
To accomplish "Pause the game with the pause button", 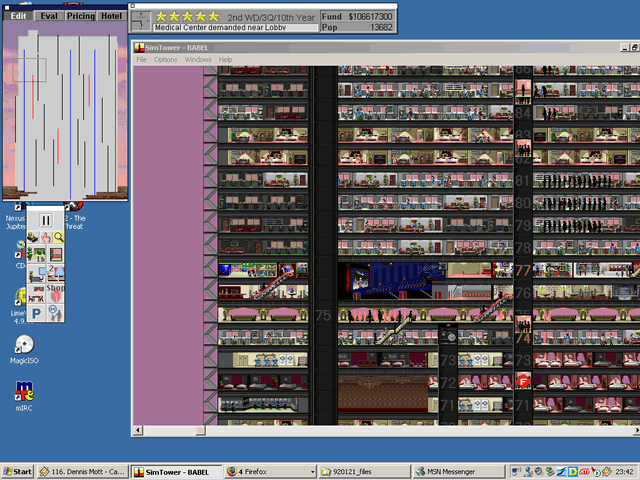I will tap(46, 219).
